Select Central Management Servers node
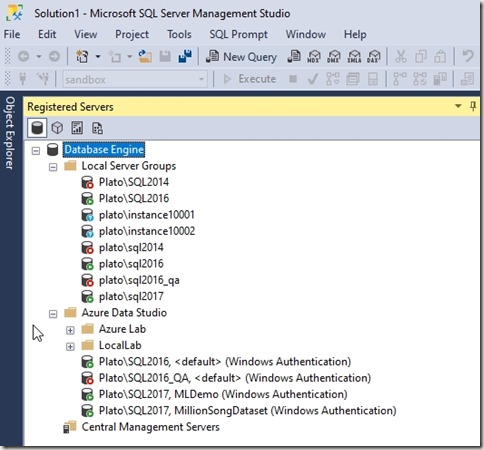This screenshot has height=450, width=484. [x=151, y=427]
